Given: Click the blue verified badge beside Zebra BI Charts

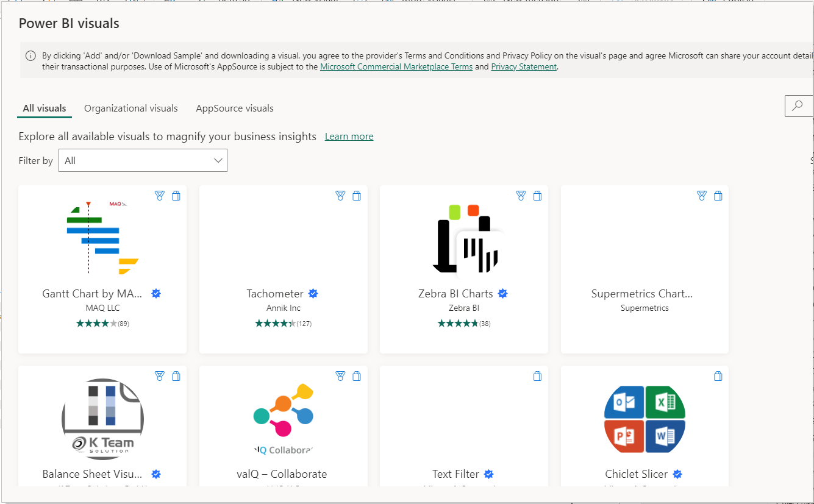Looking at the screenshot, I should (503, 294).
